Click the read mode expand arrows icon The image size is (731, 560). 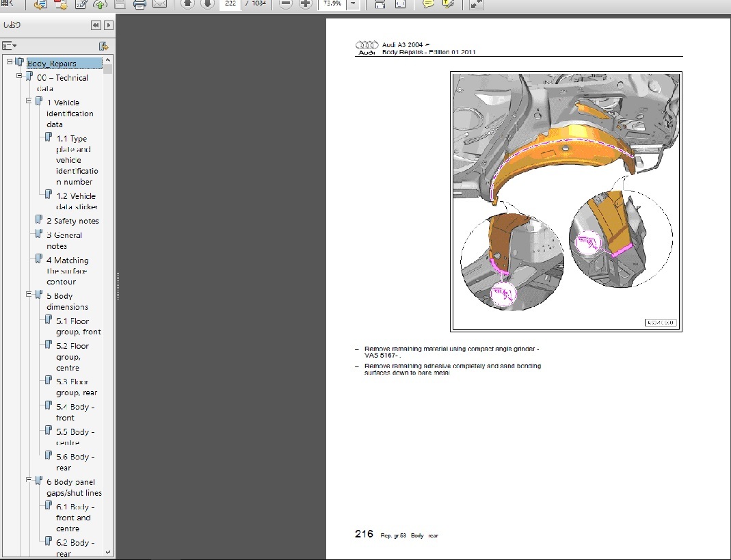[476, 4]
